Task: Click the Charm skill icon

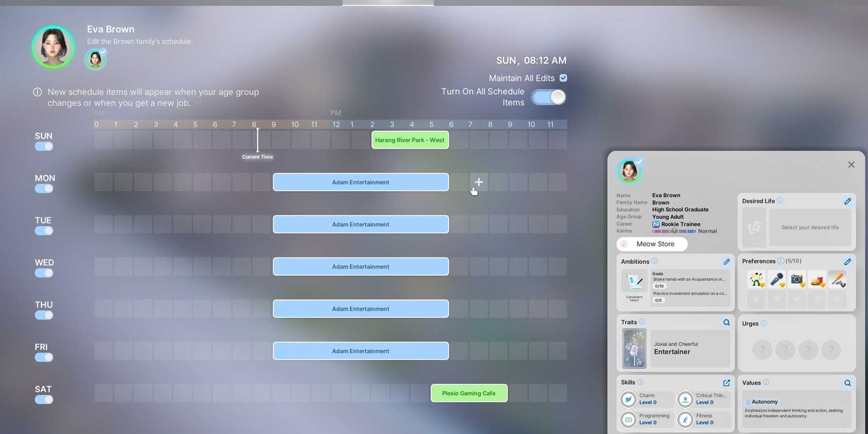Action: 628,399
